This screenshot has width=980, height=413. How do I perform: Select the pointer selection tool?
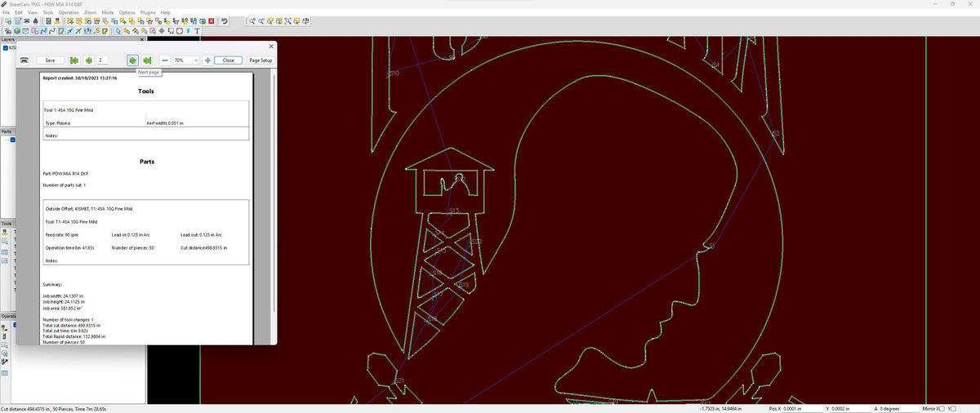point(118,31)
